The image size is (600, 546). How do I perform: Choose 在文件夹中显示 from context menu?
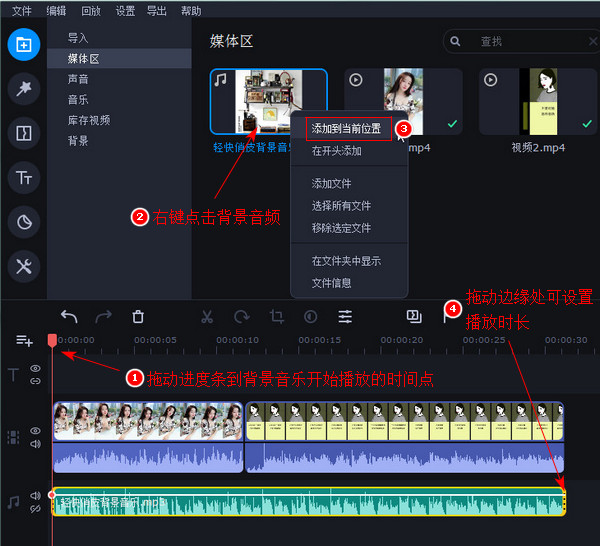[x=346, y=261]
